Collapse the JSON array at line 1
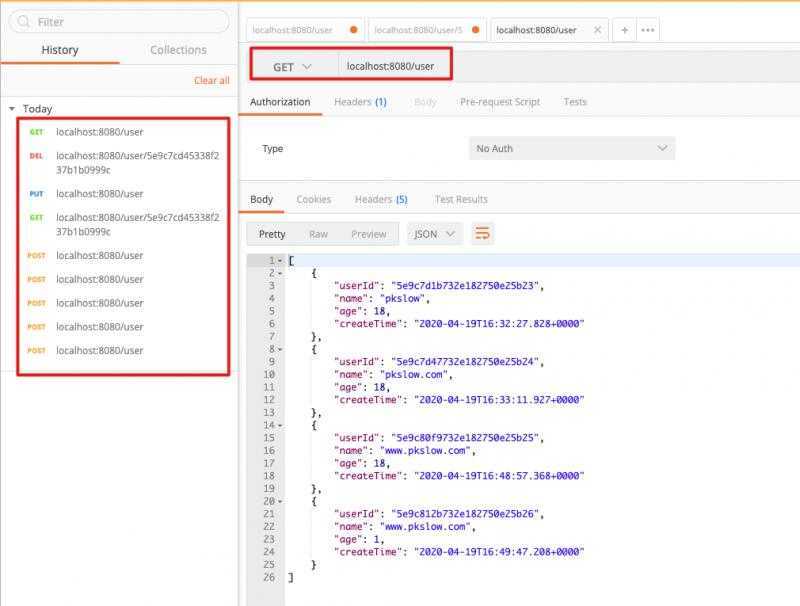Screen dimensions: 800x606 coord(280,261)
